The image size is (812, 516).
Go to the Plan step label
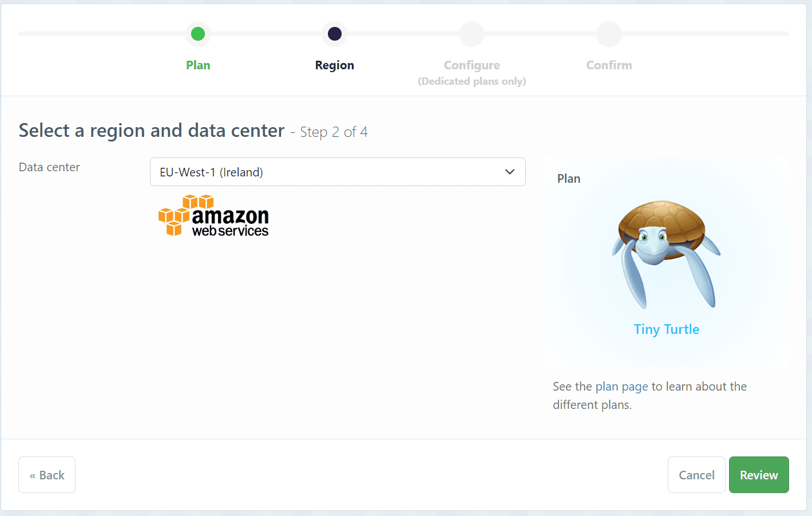198,65
